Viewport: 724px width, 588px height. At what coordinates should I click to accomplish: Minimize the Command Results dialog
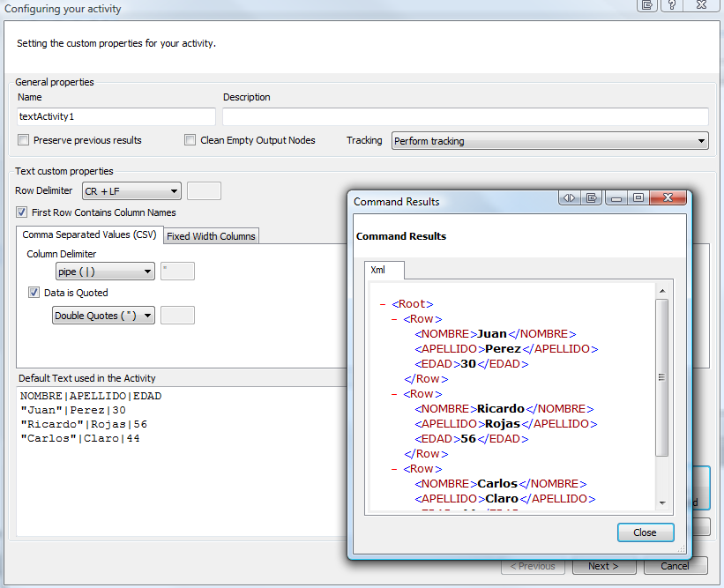616,198
